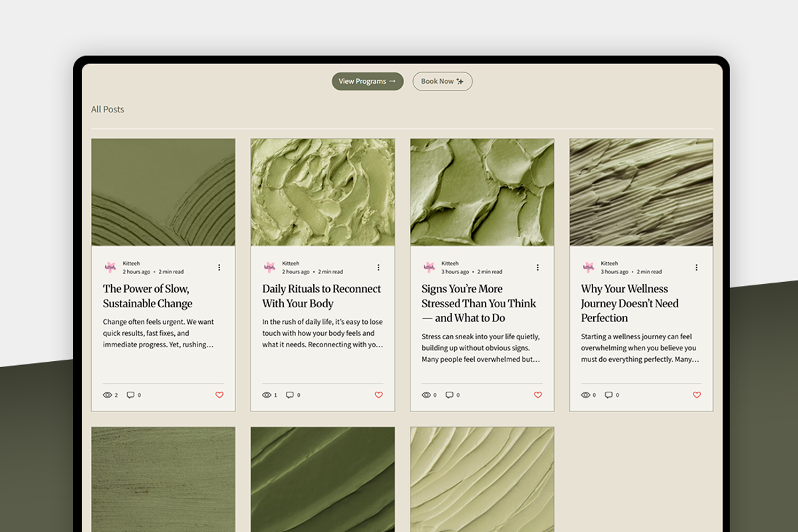Open comments on Daily Rituals post
798x532 pixels.
click(289, 395)
